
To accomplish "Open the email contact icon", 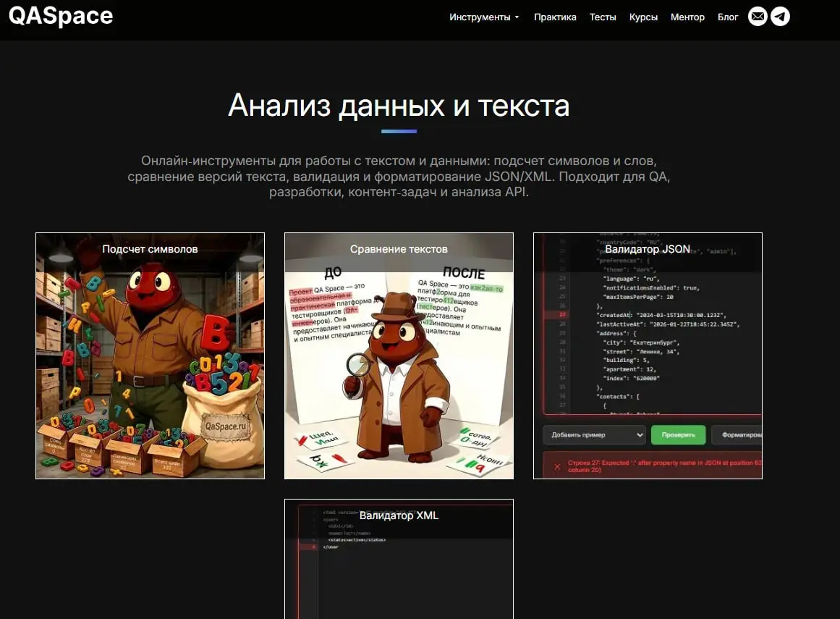I will pos(758,17).
